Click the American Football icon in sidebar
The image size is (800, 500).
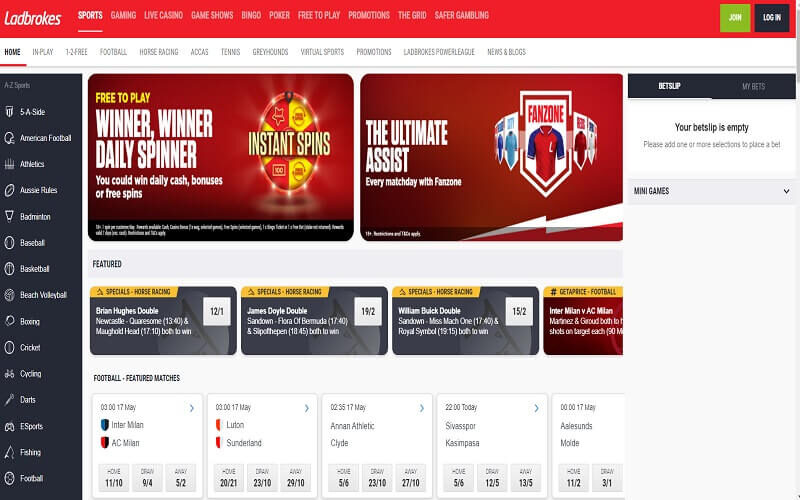coord(9,138)
